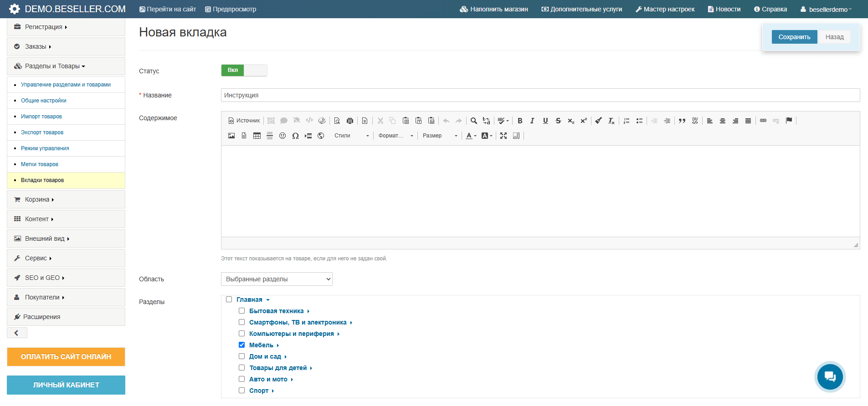Apply underline formatting
The width and height of the screenshot is (868, 406).
point(545,121)
